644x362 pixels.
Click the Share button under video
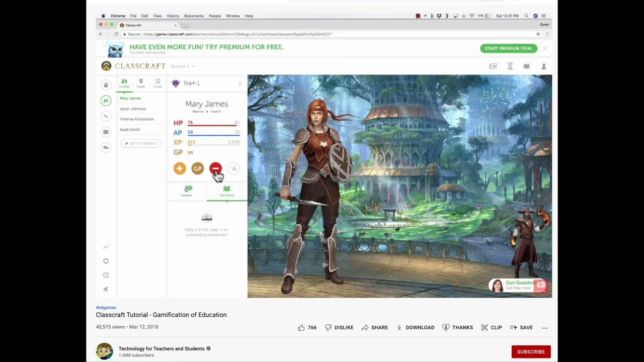(x=375, y=327)
